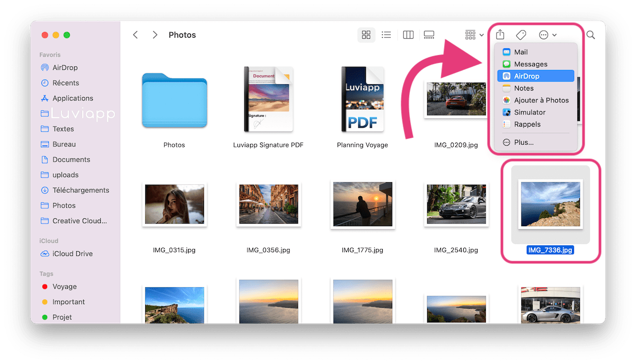Open Applications in the sidebar
636x364 pixels.
pyautogui.click(x=75, y=99)
